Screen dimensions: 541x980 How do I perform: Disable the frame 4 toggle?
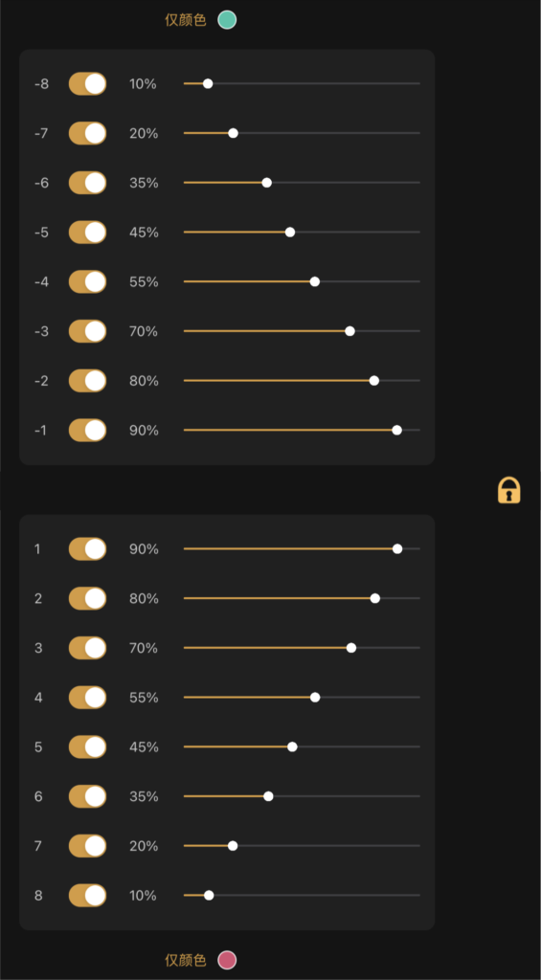pyautogui.click(x=87, y=698)
